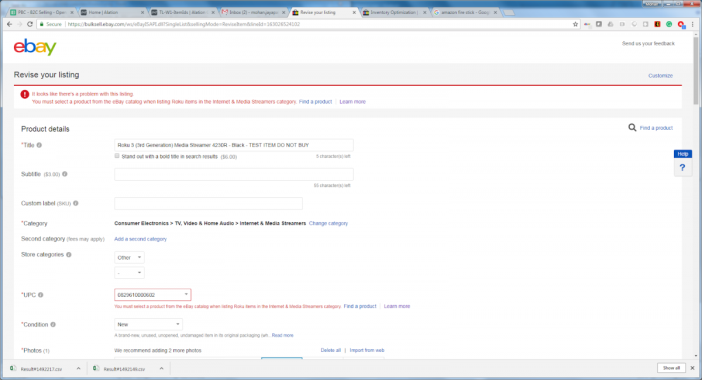This screenshot has height=380, width=702.
Task: Switch to amazon fire stick Google tab
Action: pyautogui.click(x=465, y=13)
